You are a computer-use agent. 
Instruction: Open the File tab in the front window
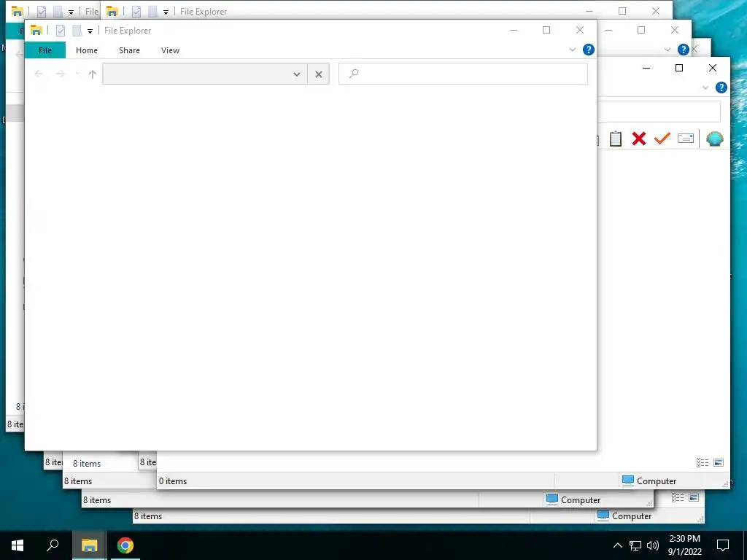(44, 50)
